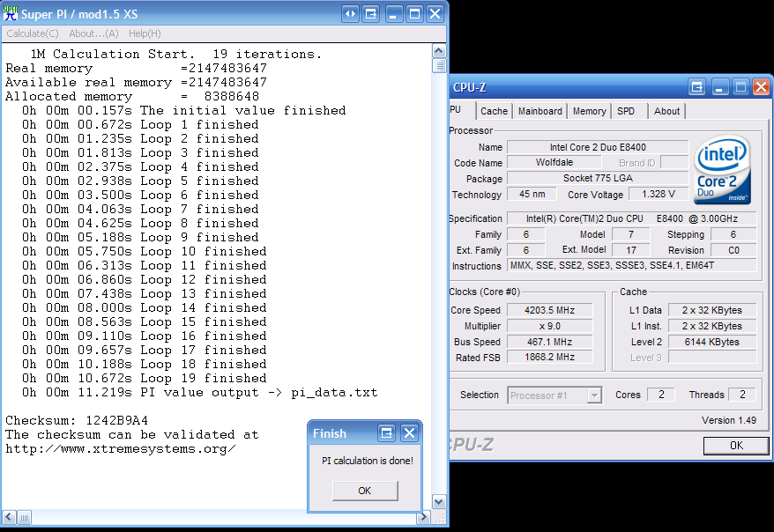Screen dimensions: 774x532
Task: Click the Ext. Model value 17
Action: pos(631,250)
